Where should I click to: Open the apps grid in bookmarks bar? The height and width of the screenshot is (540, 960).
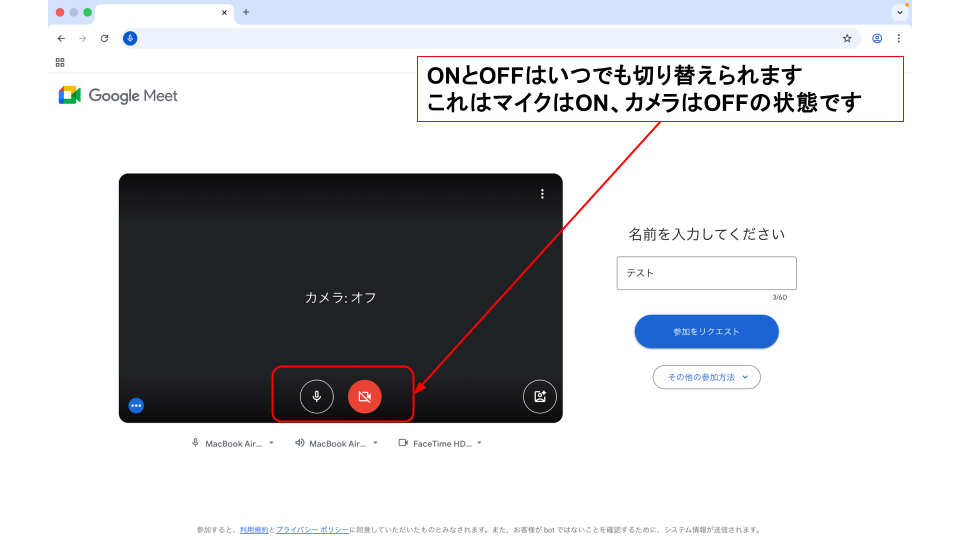(60, 62)
